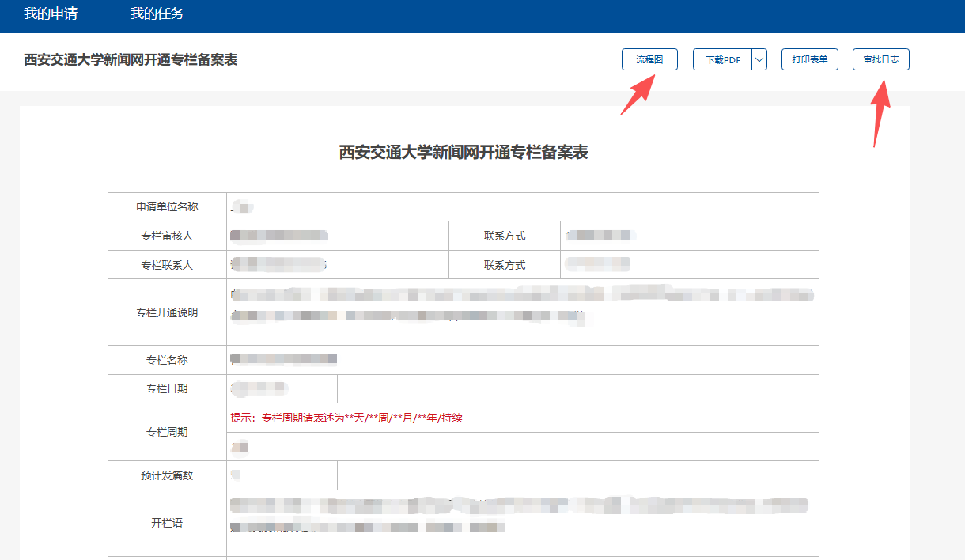Viewport: 965px width, 560px height.
Task: Select the 专栏审核人 value field
Action: click(x=337, y=236)
